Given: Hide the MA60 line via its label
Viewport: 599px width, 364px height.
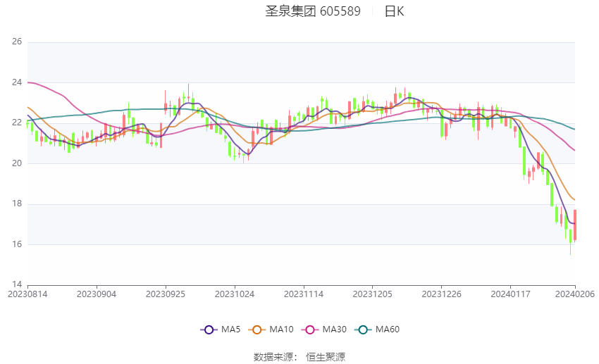Looking at the screenshot, I should 388,330.
